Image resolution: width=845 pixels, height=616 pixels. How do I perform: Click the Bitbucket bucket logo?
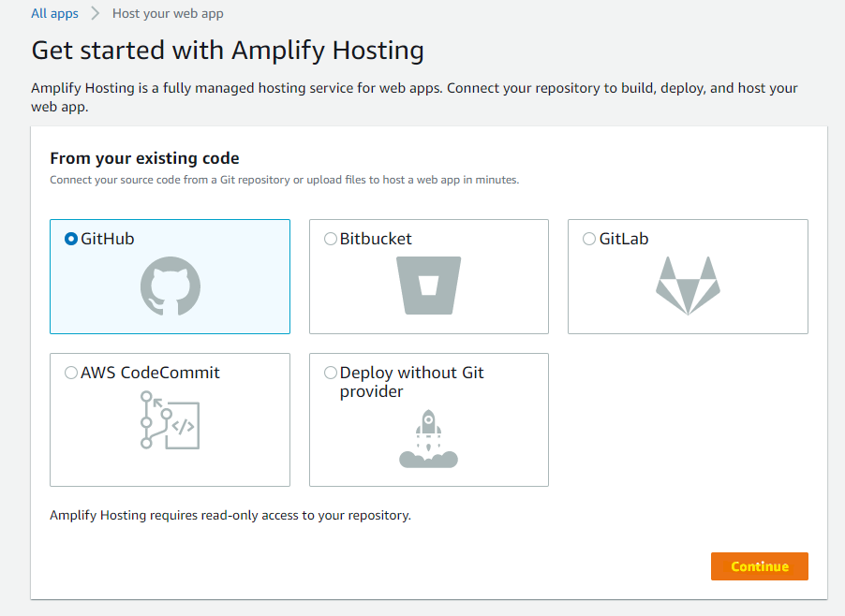[429, 286]
